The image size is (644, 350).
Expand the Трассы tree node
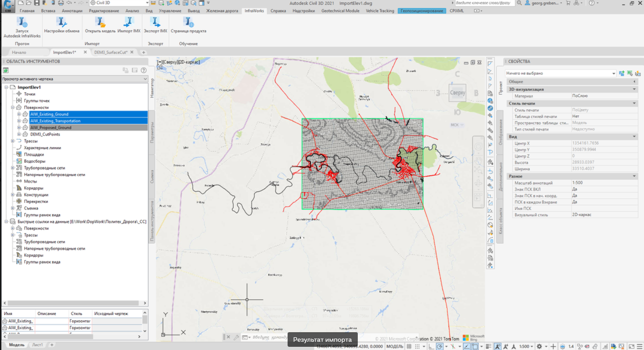click(13, 141)
